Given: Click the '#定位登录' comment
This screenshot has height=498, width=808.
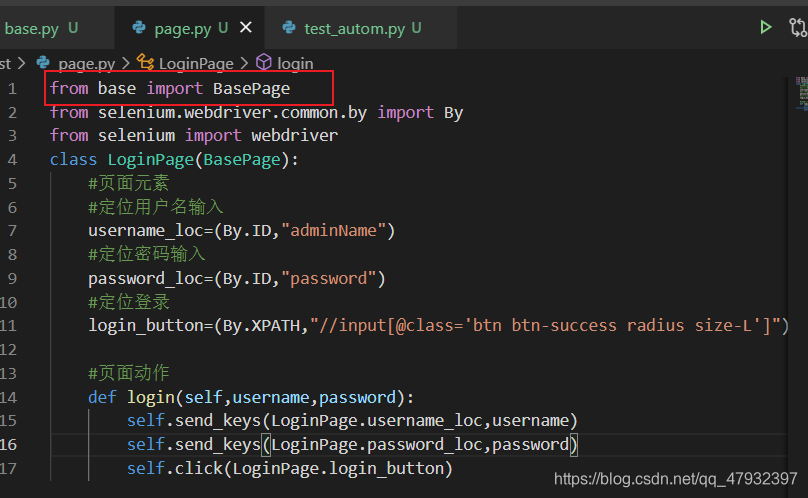Looking at the screenshot, I should click(x=128, y=302).
